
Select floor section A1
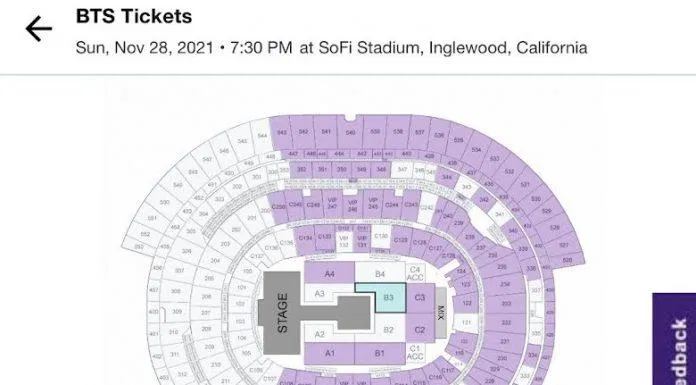click(329, 353)
